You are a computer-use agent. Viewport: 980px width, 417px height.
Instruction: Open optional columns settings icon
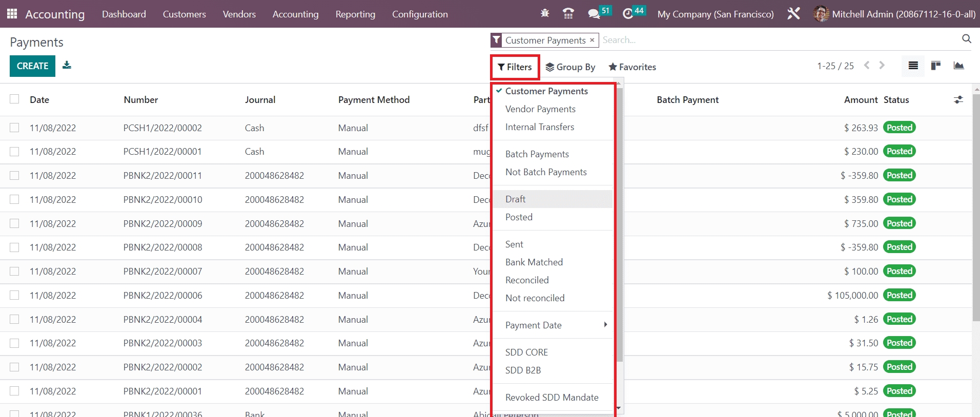958,100
